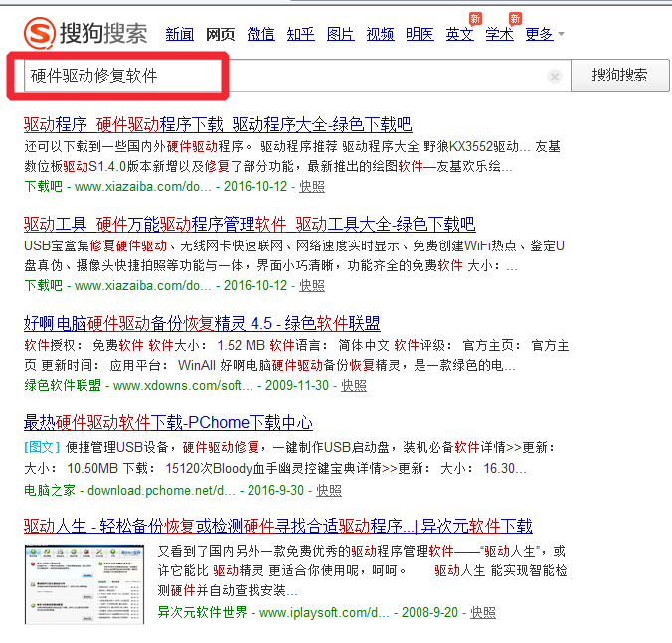Click the www.xdowns.com/soft... URL text
The image size is (672, 643).
coord(183,386)
